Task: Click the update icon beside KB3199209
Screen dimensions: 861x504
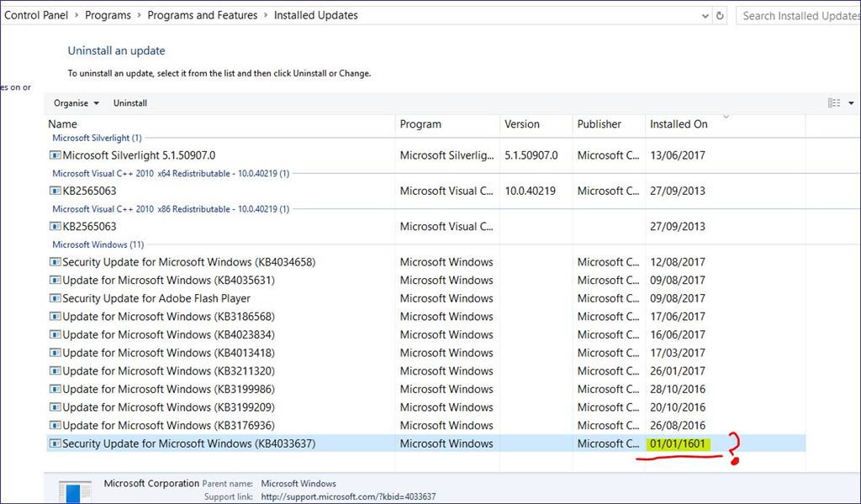Action: coord(55,407)
